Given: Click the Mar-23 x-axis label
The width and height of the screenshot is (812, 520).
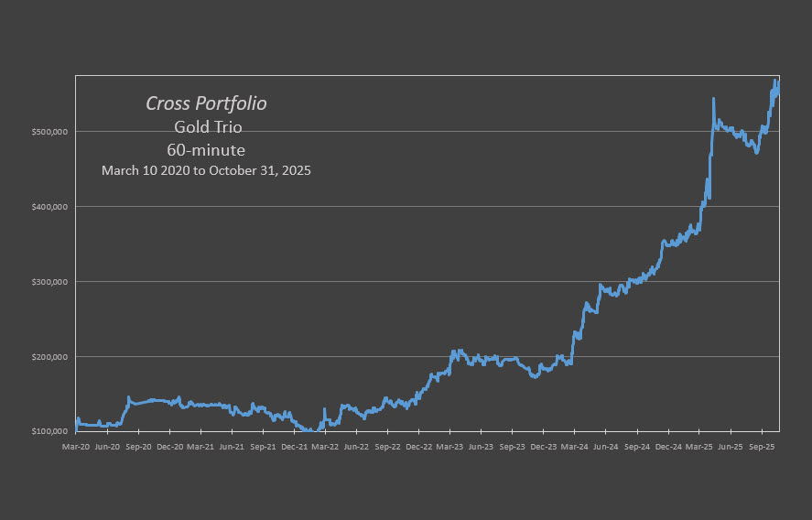Looking at the screenshot, I should [x=450, y=447].
